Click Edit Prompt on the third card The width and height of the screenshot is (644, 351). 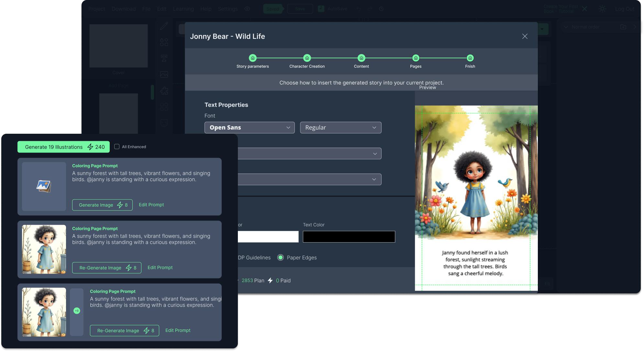[x=178, y=330]
